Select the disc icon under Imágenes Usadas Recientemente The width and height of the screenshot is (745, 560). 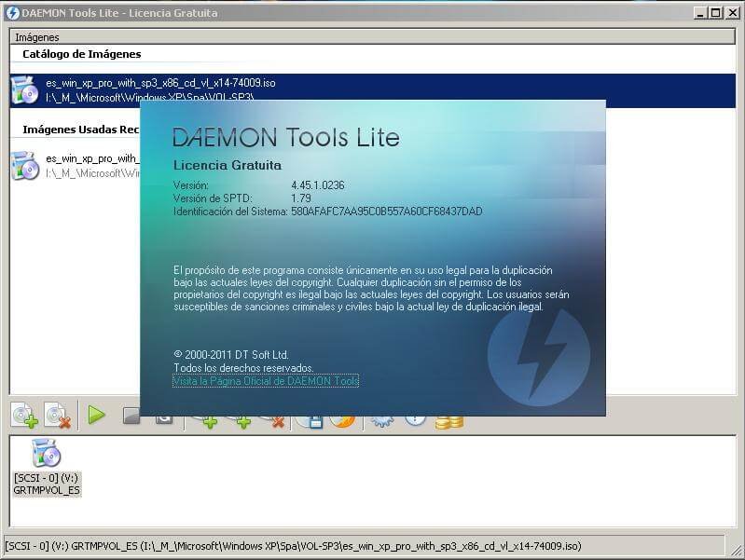pos(24,166)
